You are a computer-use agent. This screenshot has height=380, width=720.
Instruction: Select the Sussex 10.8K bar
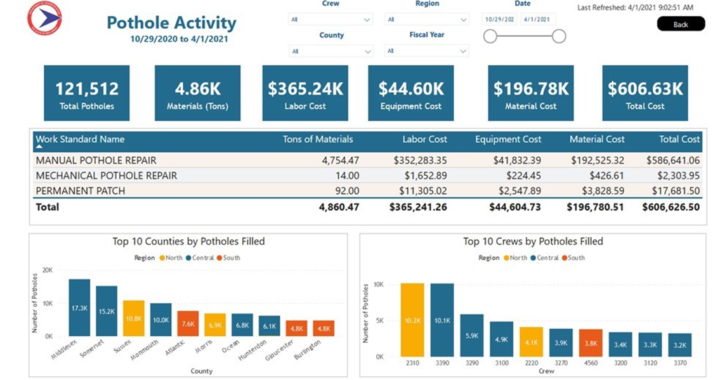point(134,319)
